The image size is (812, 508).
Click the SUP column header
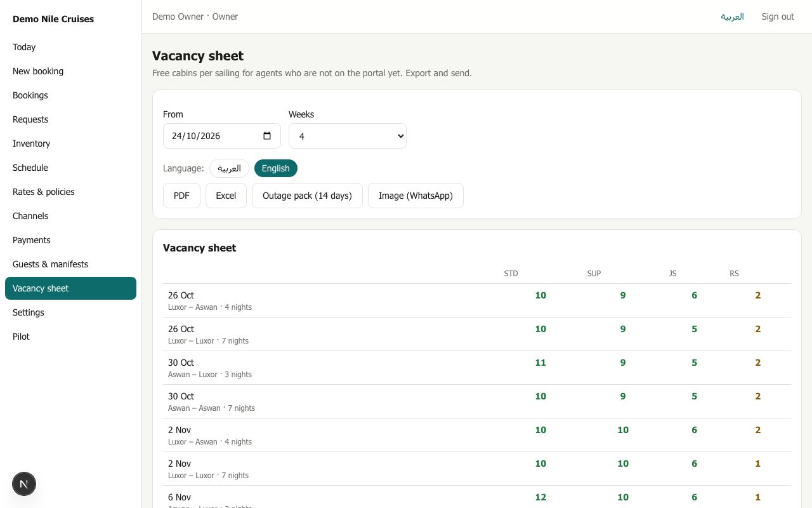point(594,274)
